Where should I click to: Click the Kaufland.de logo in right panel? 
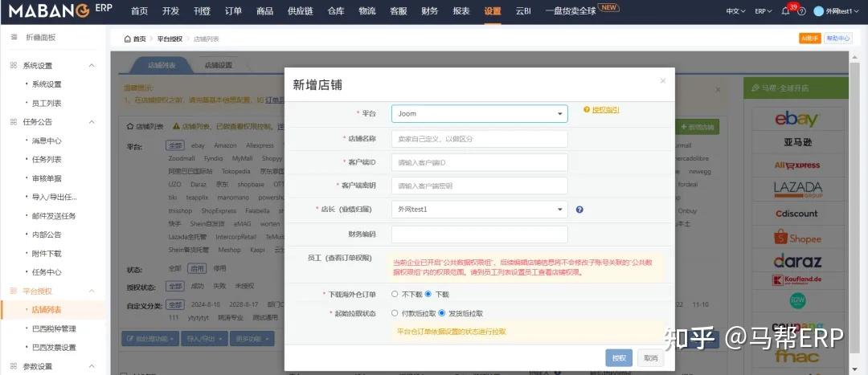[797, 280]
